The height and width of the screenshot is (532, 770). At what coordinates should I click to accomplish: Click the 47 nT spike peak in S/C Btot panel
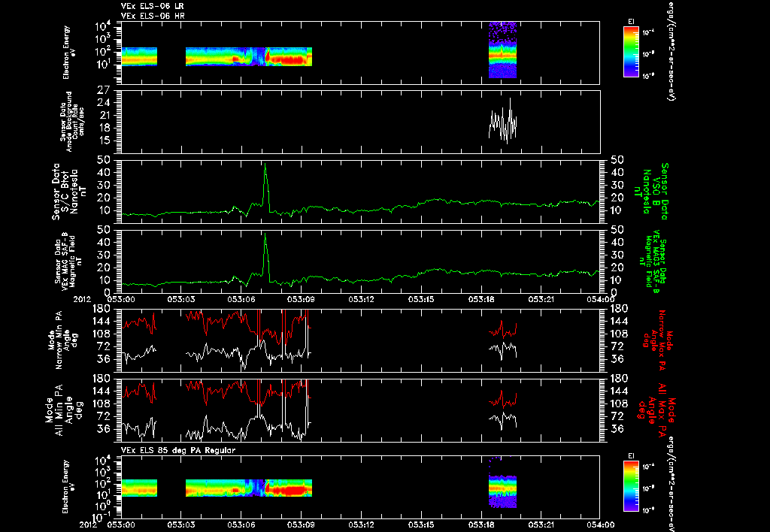tap(265, 164)
